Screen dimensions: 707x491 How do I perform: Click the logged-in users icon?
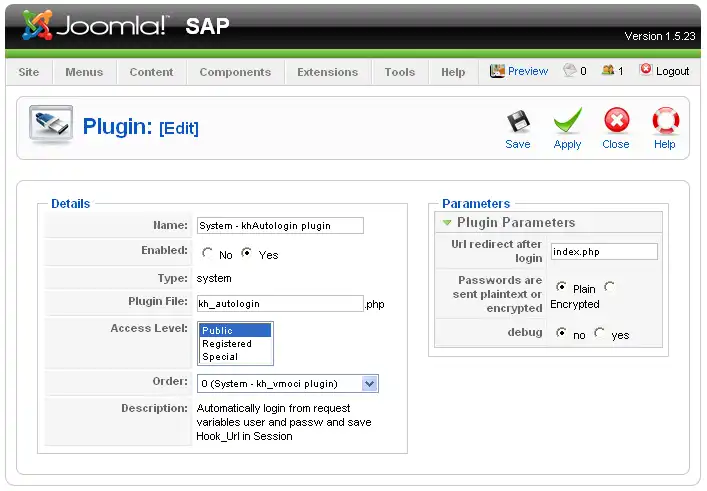click(608, 71)
